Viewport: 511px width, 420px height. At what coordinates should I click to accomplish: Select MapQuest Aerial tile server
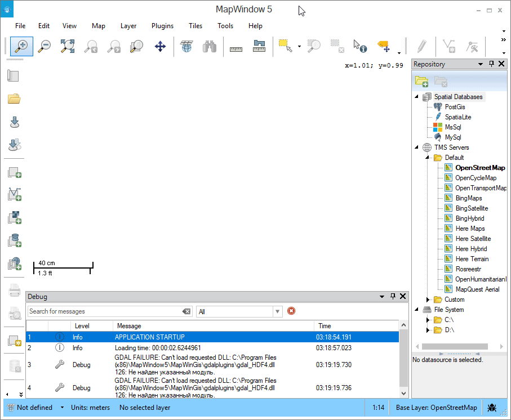477,289
